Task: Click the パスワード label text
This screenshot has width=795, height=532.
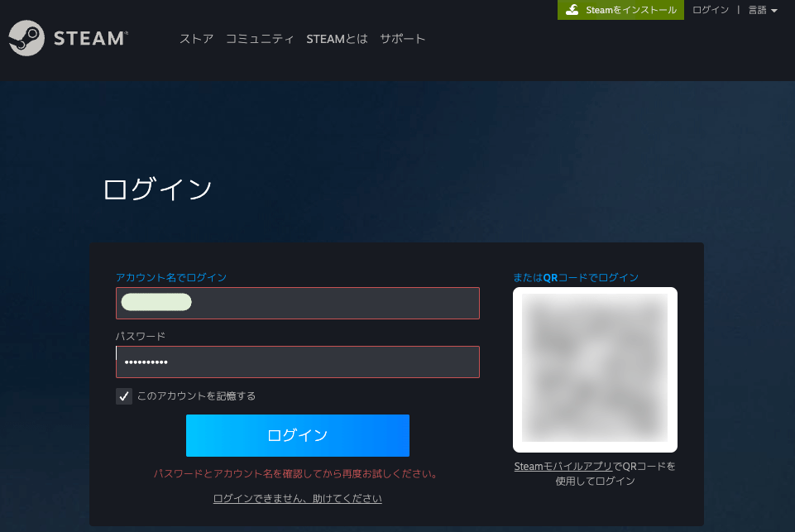Action: [141, 336]
